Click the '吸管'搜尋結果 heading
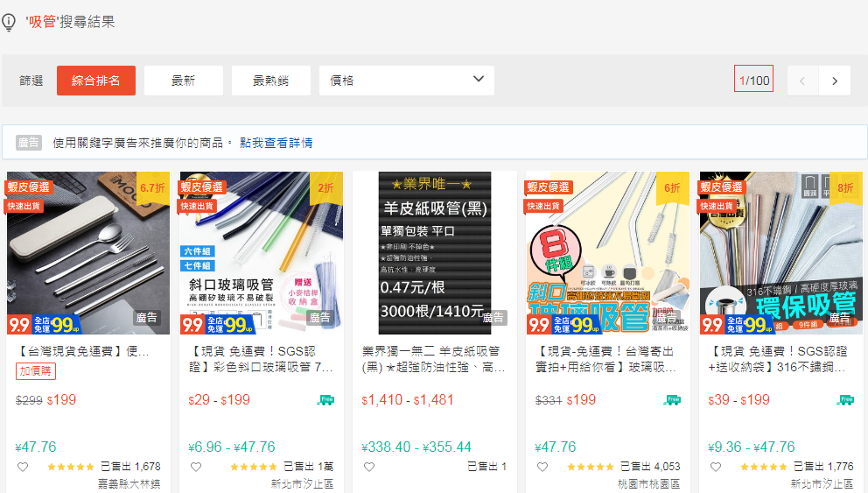 70,22
